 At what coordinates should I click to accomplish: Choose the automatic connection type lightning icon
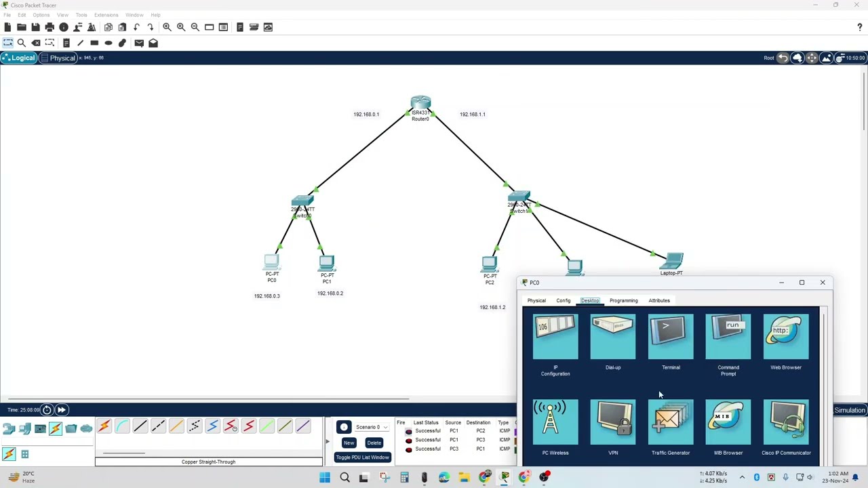click(x=104, y=426)
